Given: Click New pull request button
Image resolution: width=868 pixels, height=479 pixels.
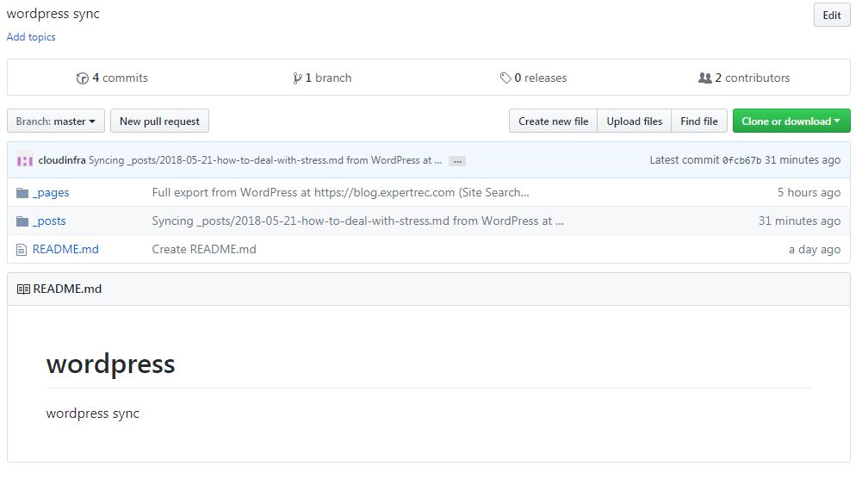Looking at the screenshot, I should (159, 121).
